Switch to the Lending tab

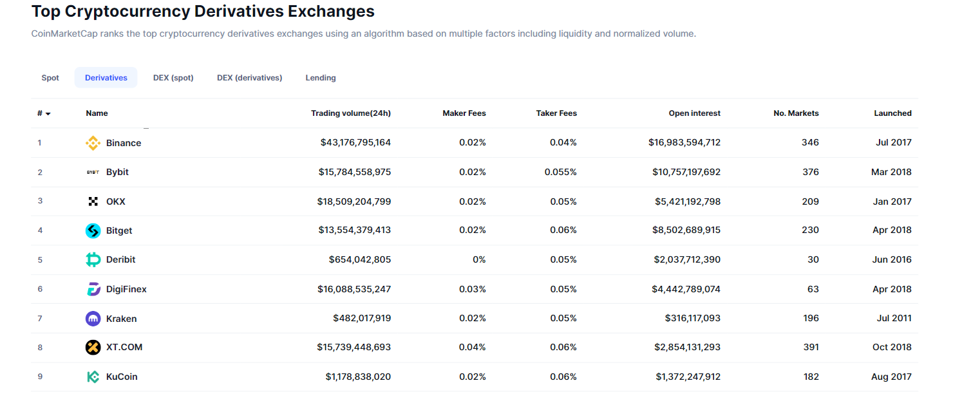[321, 78]
